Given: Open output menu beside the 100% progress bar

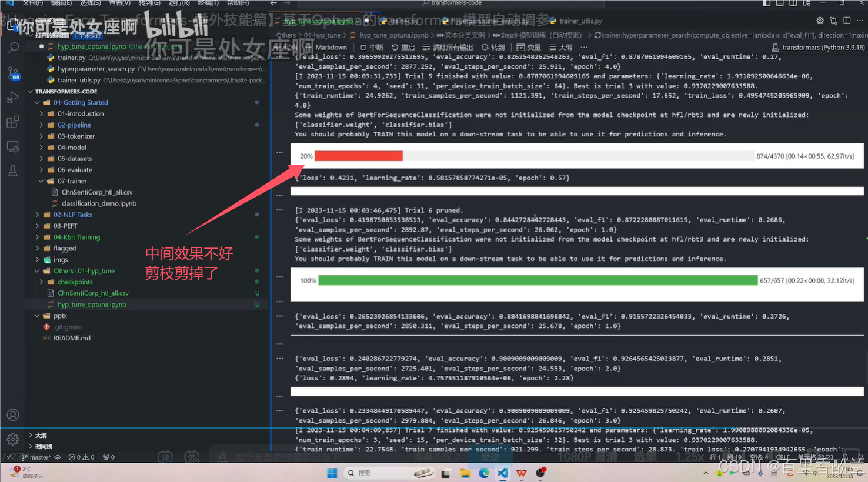Looking at the screenshot, I should [x=280, y=277].
